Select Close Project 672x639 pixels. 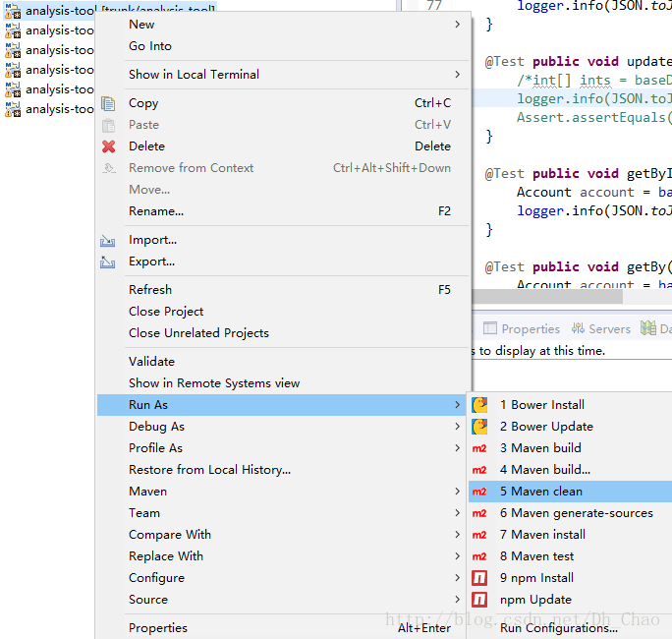pos(283,312)
